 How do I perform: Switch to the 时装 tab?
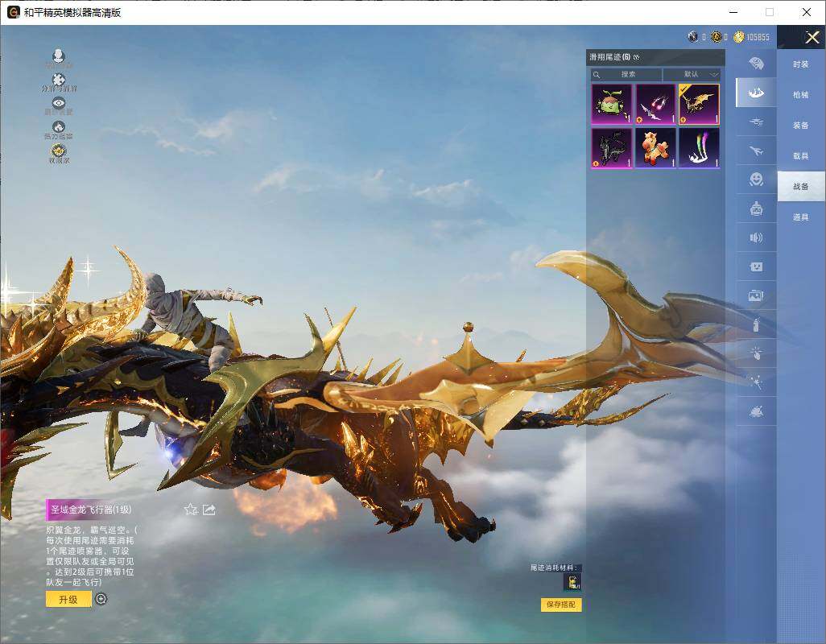point(801,64)
